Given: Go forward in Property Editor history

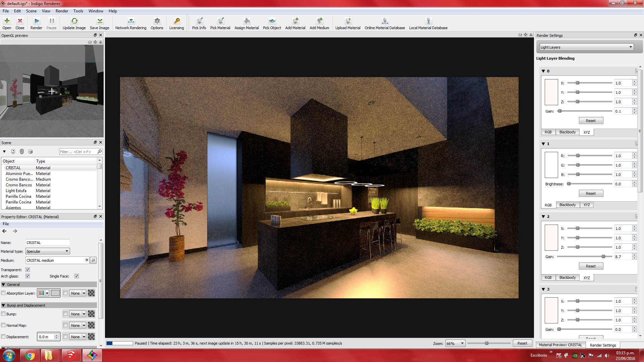Looking at the screenshot, I should [15, 231].
